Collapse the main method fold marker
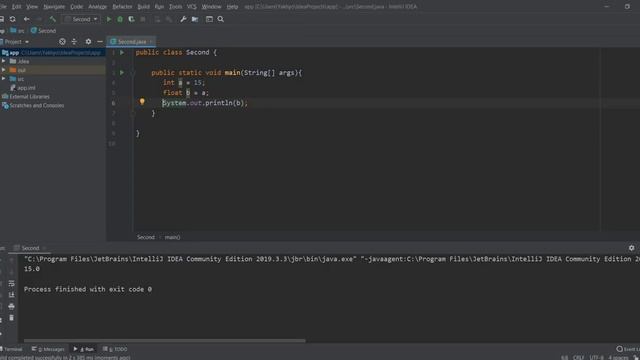 133,73
